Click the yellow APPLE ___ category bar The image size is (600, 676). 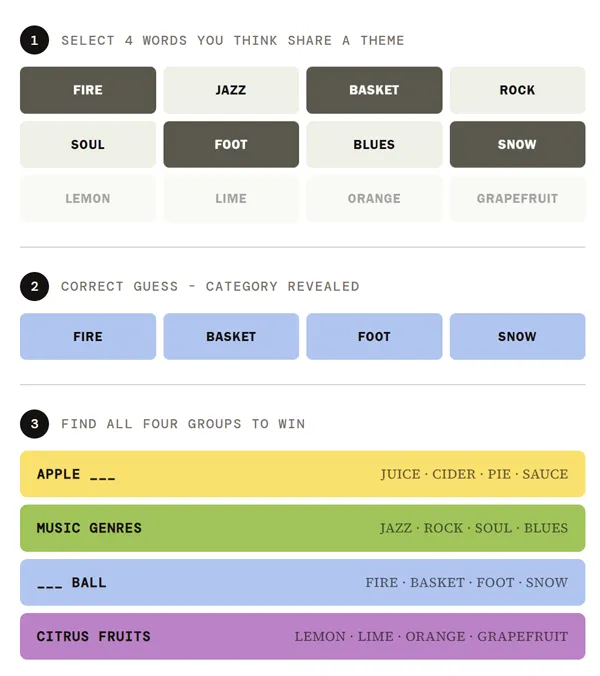(x=302, y=474)
